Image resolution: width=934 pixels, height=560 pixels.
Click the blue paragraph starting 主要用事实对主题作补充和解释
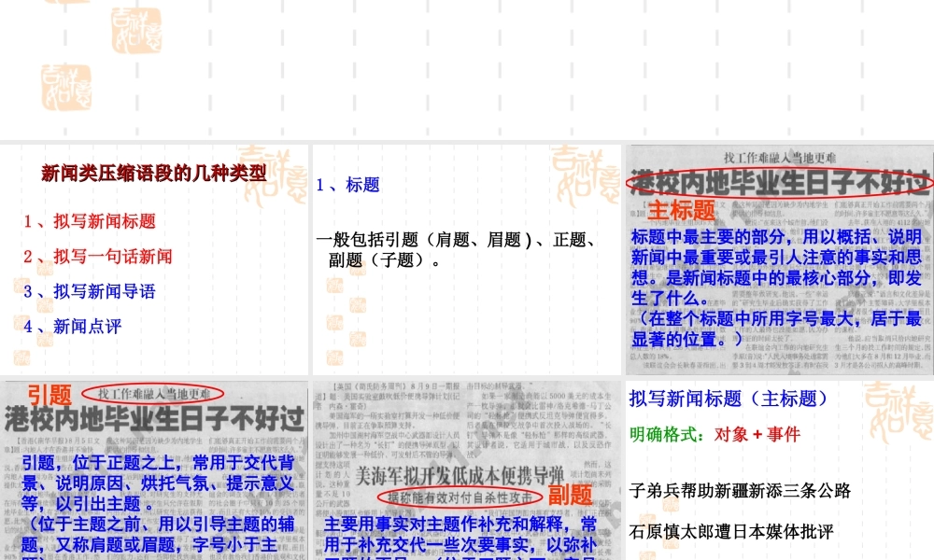[x=460, y=538]
